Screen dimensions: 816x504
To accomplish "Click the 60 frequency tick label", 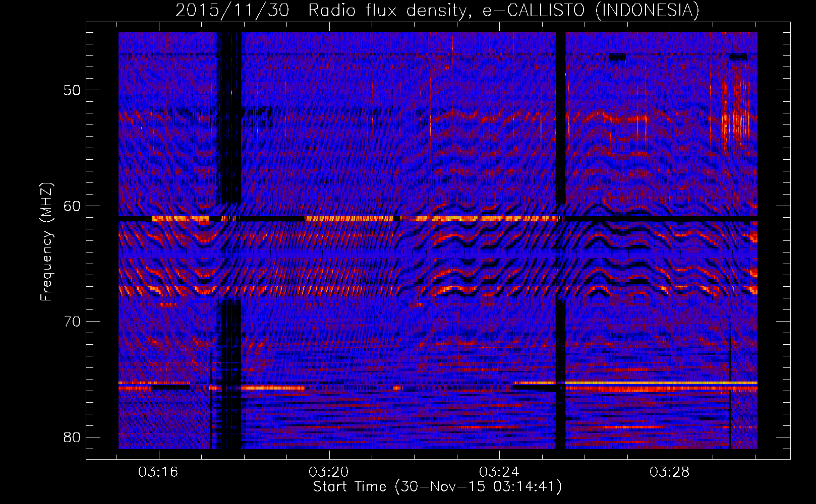I will click(x=73, y=206).
